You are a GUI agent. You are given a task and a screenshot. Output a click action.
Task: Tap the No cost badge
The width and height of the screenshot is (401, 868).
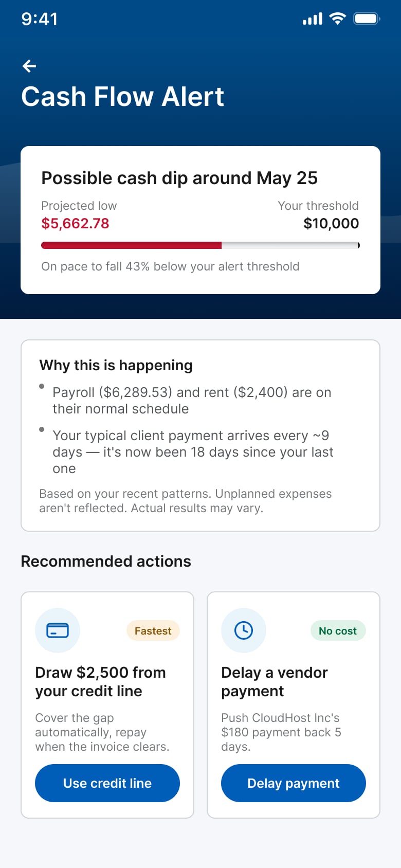pos(338,631)
